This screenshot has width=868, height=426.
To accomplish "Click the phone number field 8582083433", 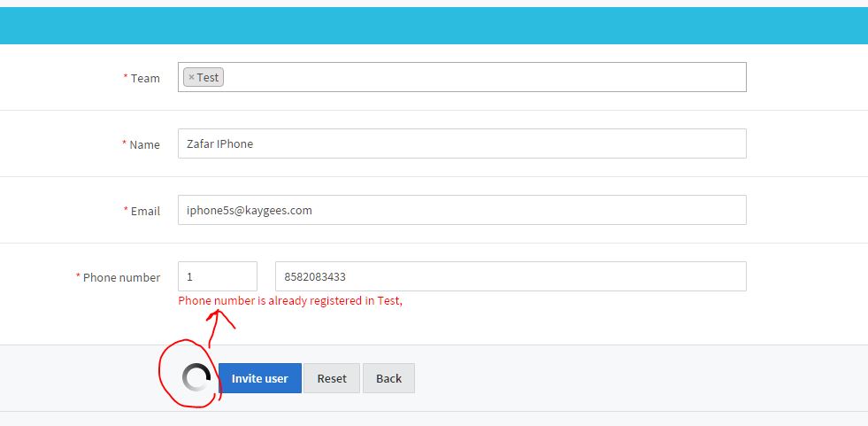I will click(x=511, y=276).
